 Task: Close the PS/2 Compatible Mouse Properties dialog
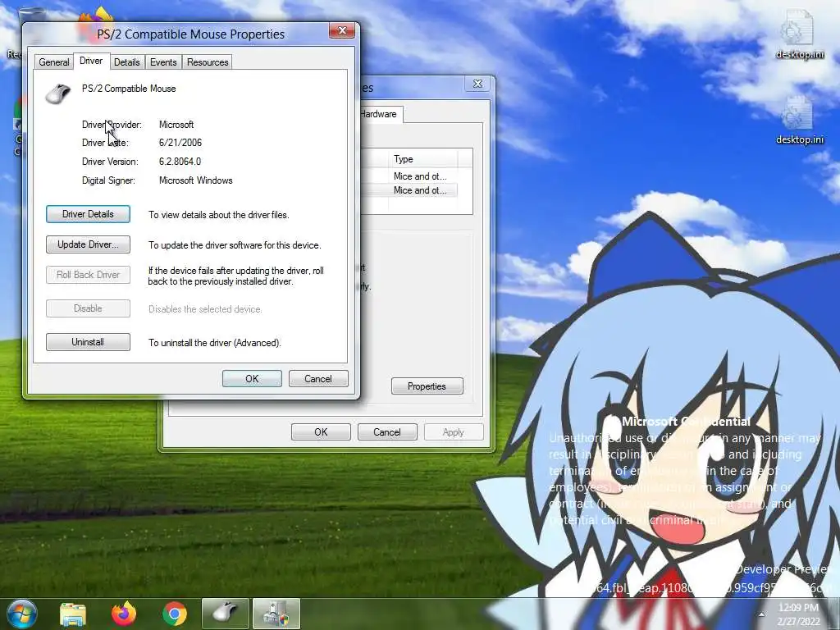point(342,30)
